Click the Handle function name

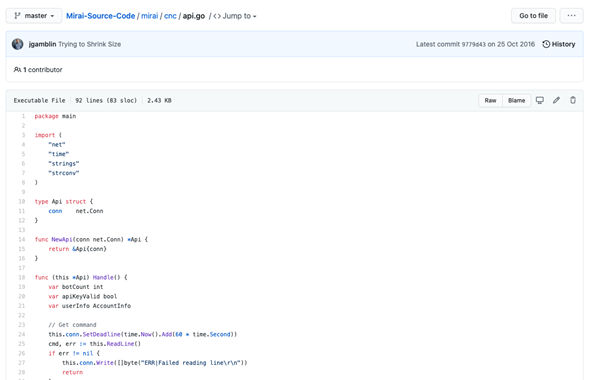pos(103,278)
